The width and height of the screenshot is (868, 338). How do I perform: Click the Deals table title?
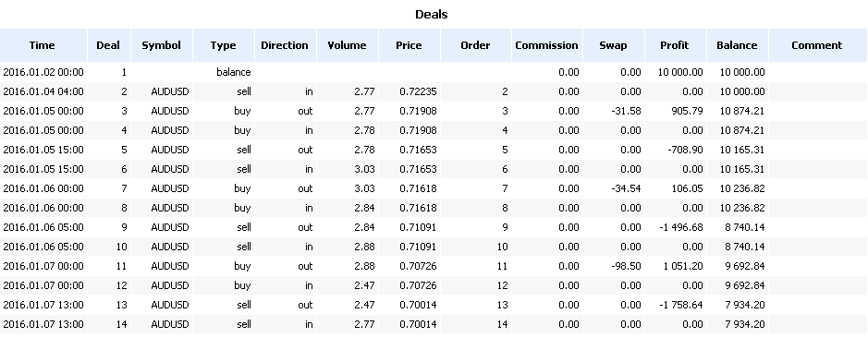click(432, 15)
